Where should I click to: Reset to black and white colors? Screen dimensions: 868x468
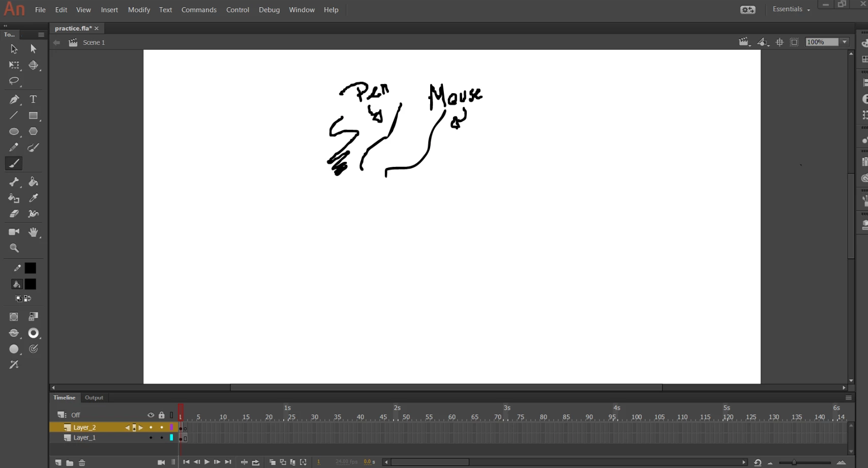click(x=19, y=299)
